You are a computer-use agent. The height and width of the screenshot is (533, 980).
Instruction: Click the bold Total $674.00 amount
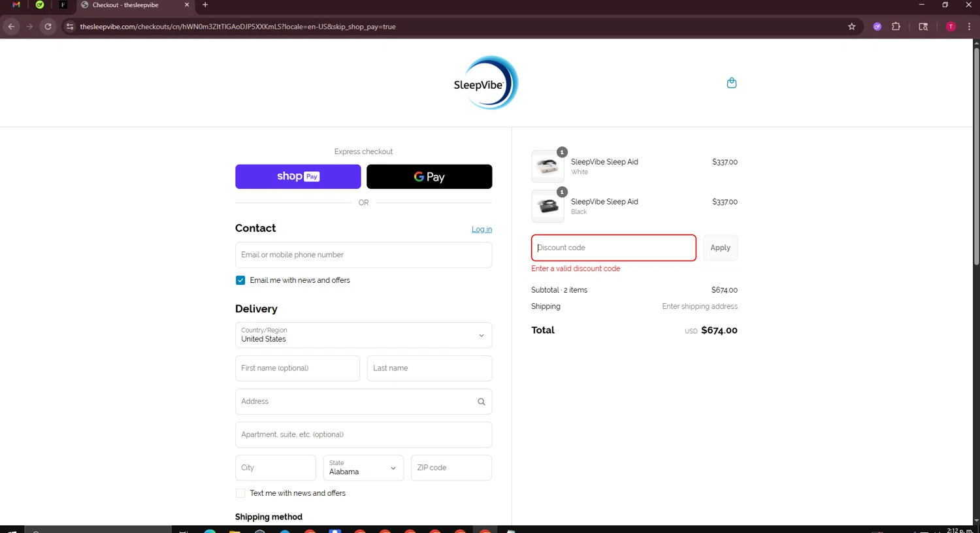[x=719, y=331]
